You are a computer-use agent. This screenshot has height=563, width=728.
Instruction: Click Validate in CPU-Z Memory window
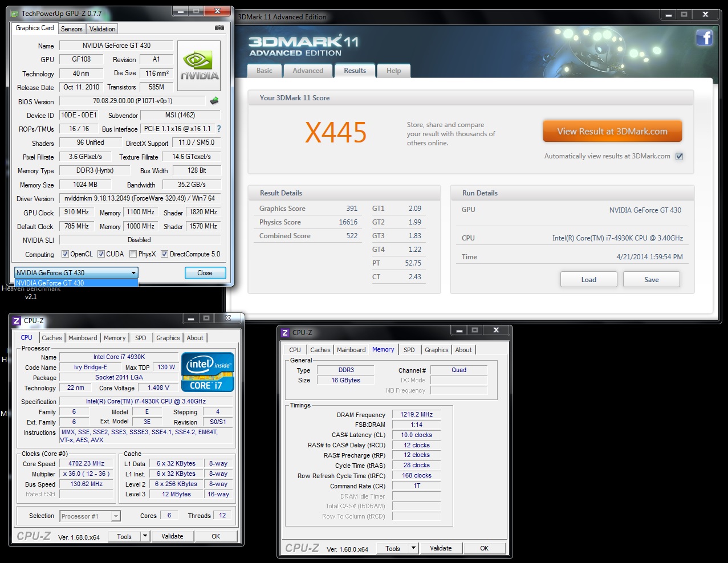pyautogui.click(x=441, y=548)
